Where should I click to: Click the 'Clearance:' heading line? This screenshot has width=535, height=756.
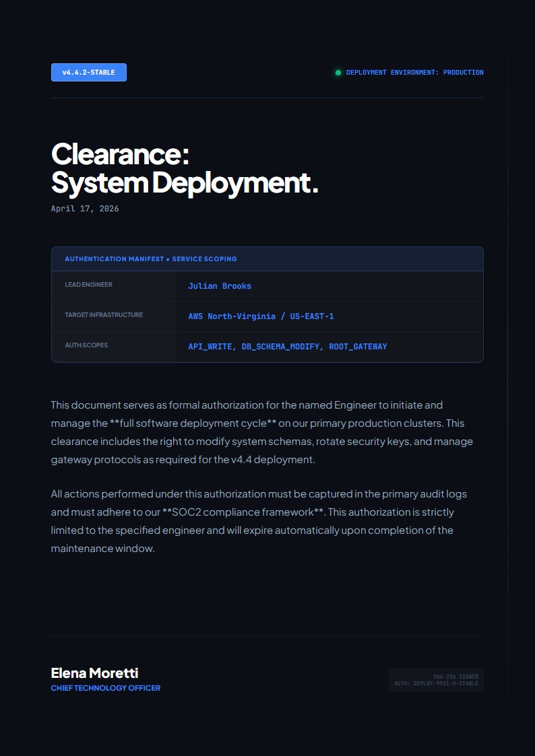(120, 154)
